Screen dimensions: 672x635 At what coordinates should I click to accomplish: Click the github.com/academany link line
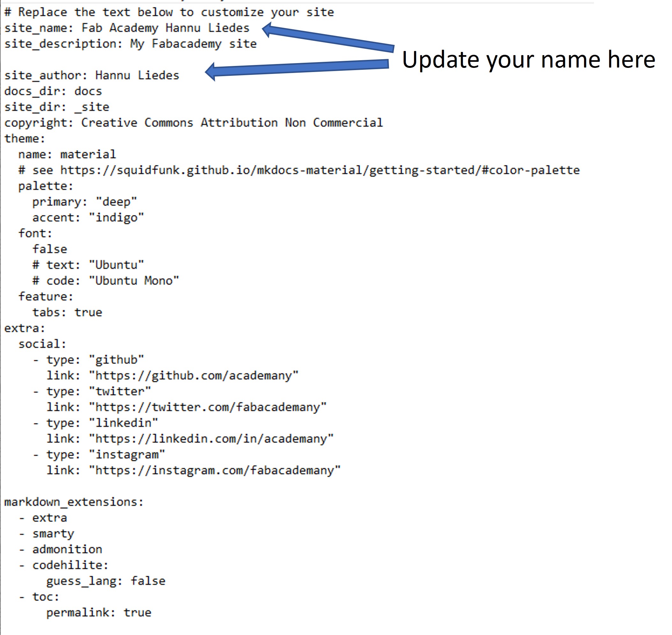[172, 376]
